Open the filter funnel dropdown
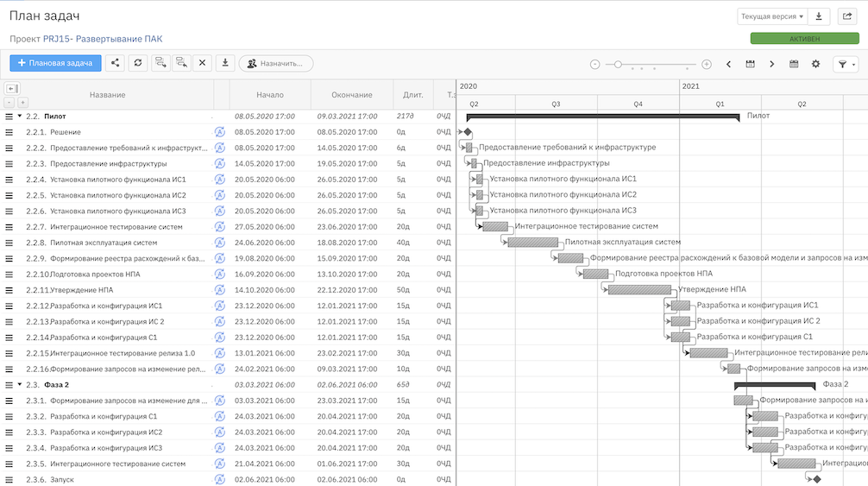This screenshot has height=486, width=868. [x=845, y=64]
